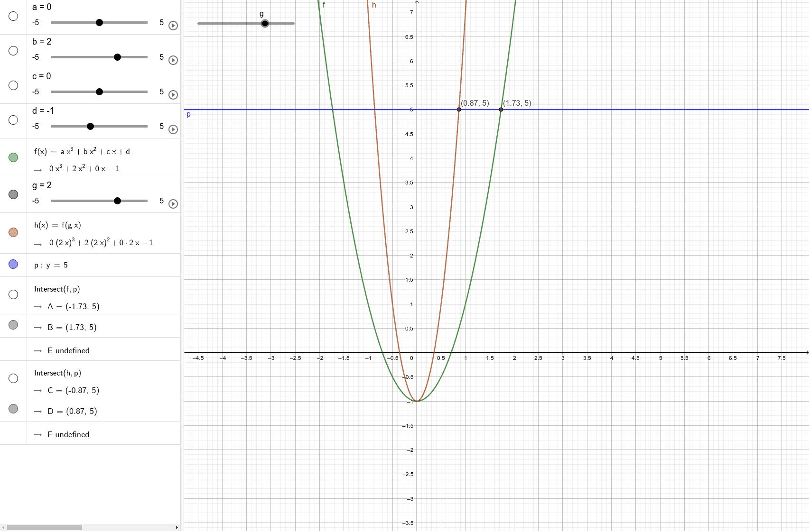This screenshot has width=810, height=532.
Task: Click the scrollbar left arrow
Action: [x=3, y=527]
